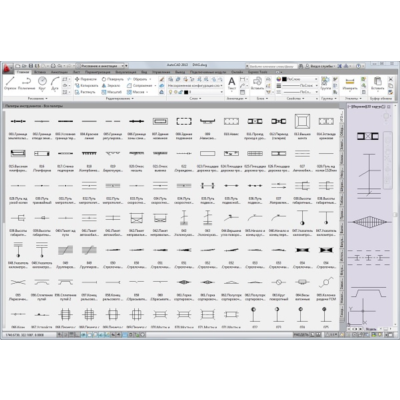400x400 pixels.
Task: Click the Зеркало mirror tool
Action: pos(111,86)
